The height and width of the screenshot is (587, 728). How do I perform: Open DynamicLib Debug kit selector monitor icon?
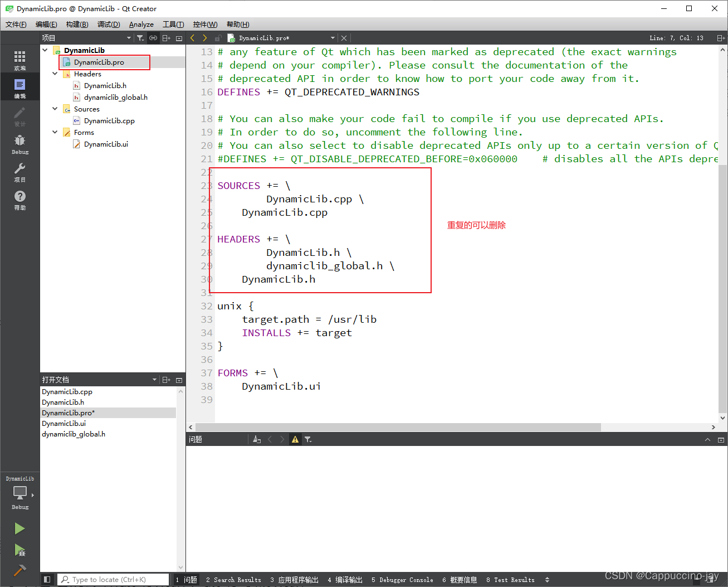click(x=19, y=493)
